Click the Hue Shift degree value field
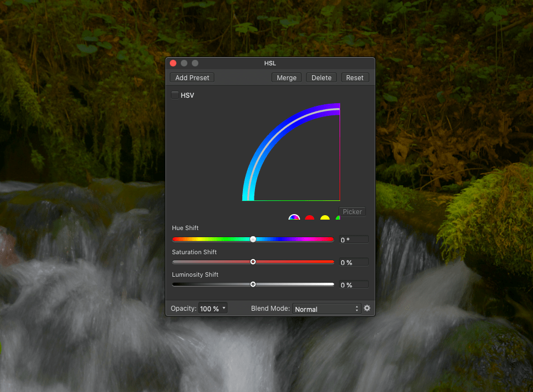 tap(354, 240)
